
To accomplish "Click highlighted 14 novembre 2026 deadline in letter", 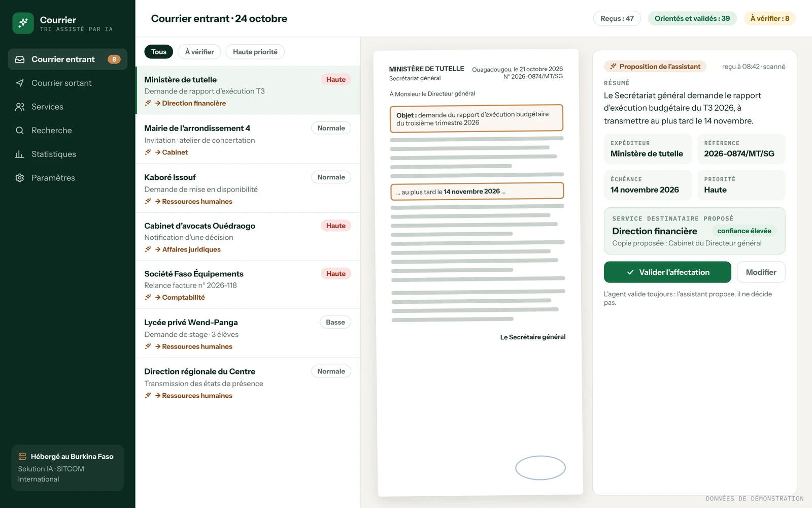I will click(x=477, y=192).
